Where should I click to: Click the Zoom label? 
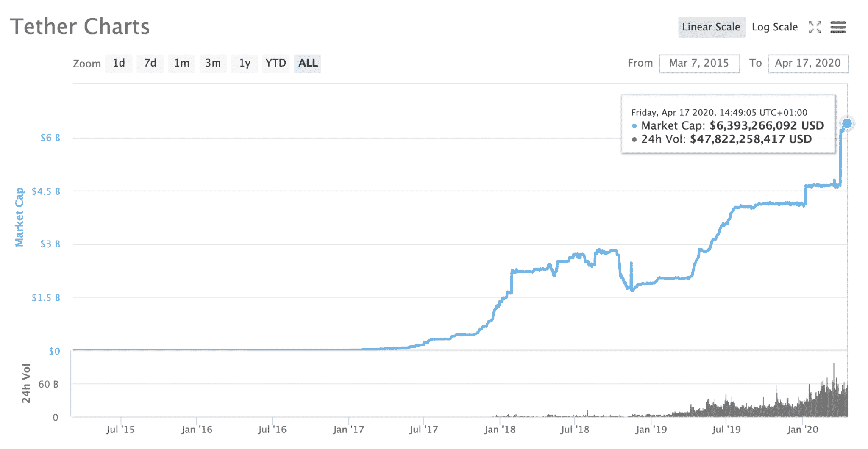click(87, 64)
